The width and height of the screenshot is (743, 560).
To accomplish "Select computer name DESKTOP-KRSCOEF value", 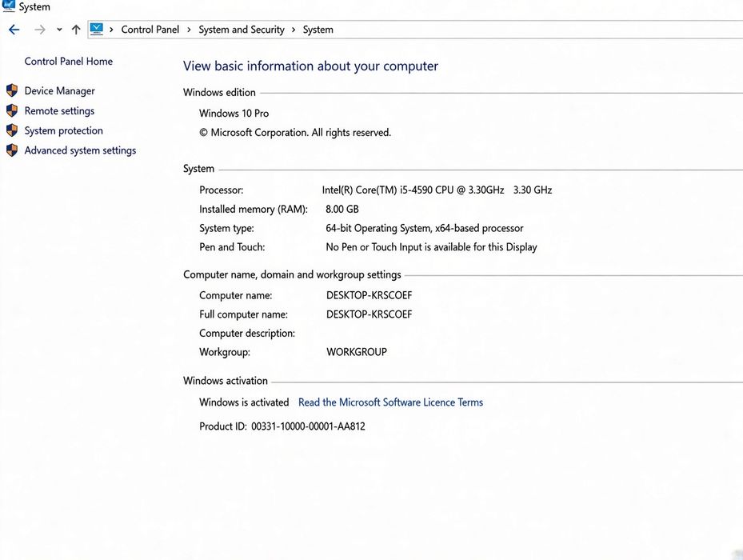I will pos(370,295).
